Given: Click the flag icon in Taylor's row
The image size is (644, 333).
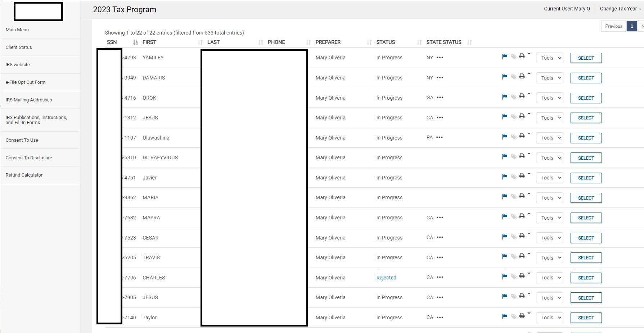Looking at the screenshot, I should [x=505, y=316].
